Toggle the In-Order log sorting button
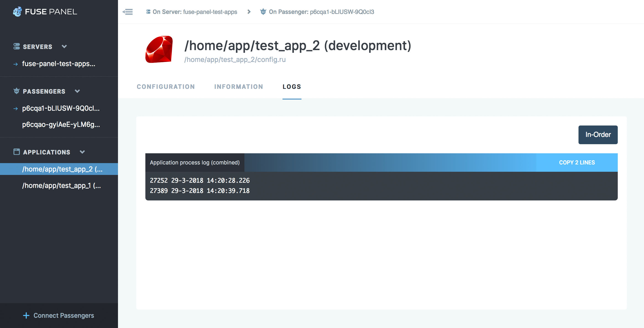The width and height of the screenshot is (644, 328). pos(598,135)
